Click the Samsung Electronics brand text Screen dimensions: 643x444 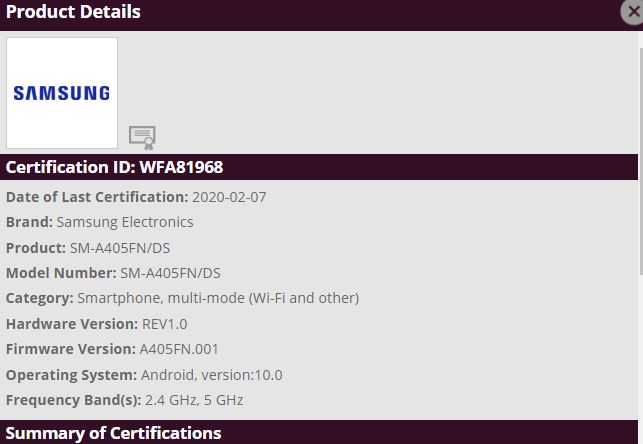point(125,222)
